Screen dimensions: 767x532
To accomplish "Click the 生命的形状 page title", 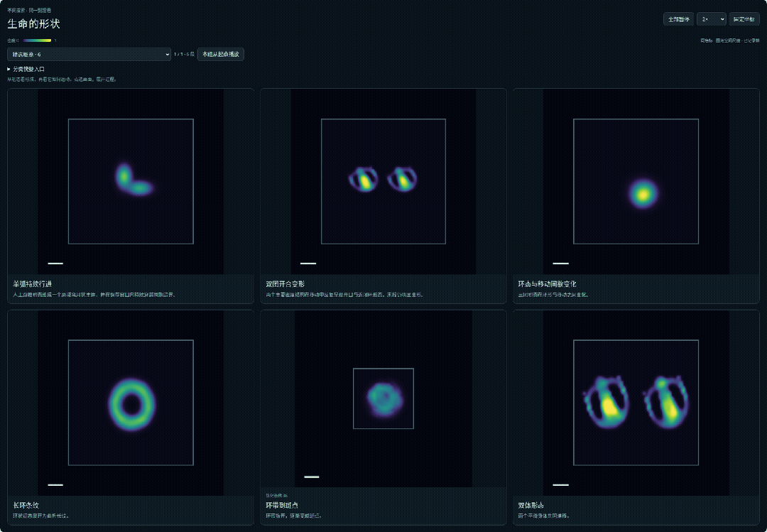I will 34,23.
